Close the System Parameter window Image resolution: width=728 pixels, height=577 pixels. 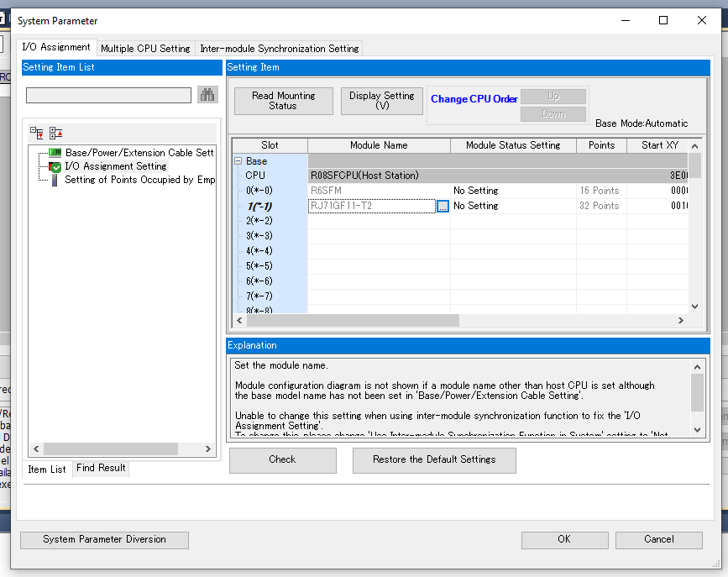pyautogui.click(x=701, y=20)
